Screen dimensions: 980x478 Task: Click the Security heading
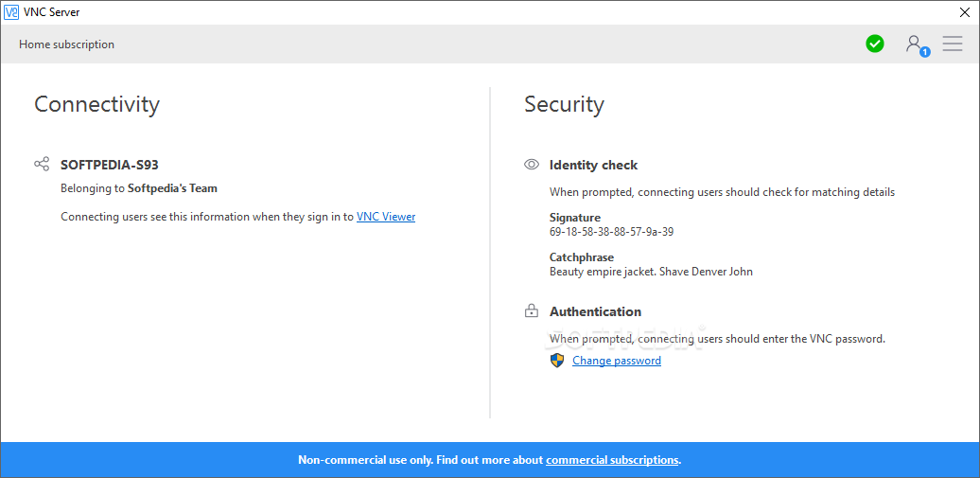coord(564,104)
